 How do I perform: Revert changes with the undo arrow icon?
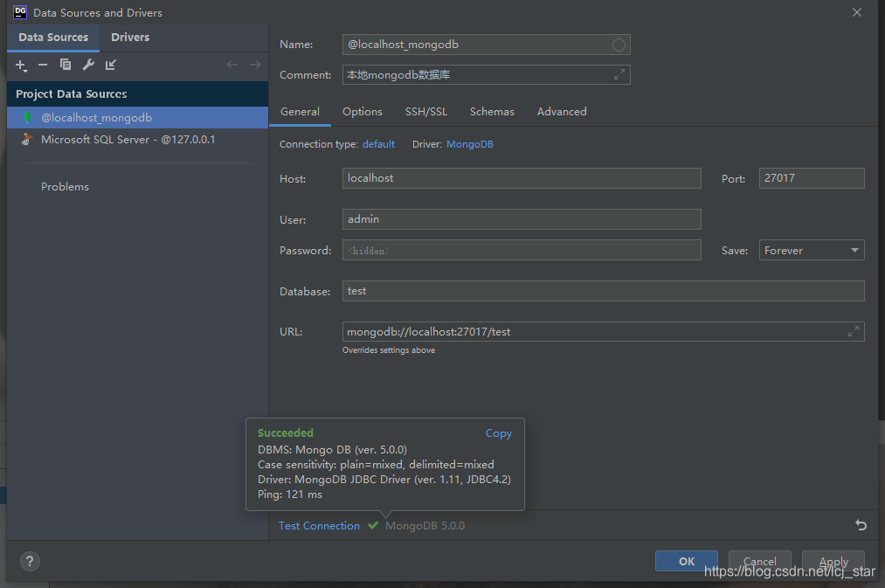point(861,525)
